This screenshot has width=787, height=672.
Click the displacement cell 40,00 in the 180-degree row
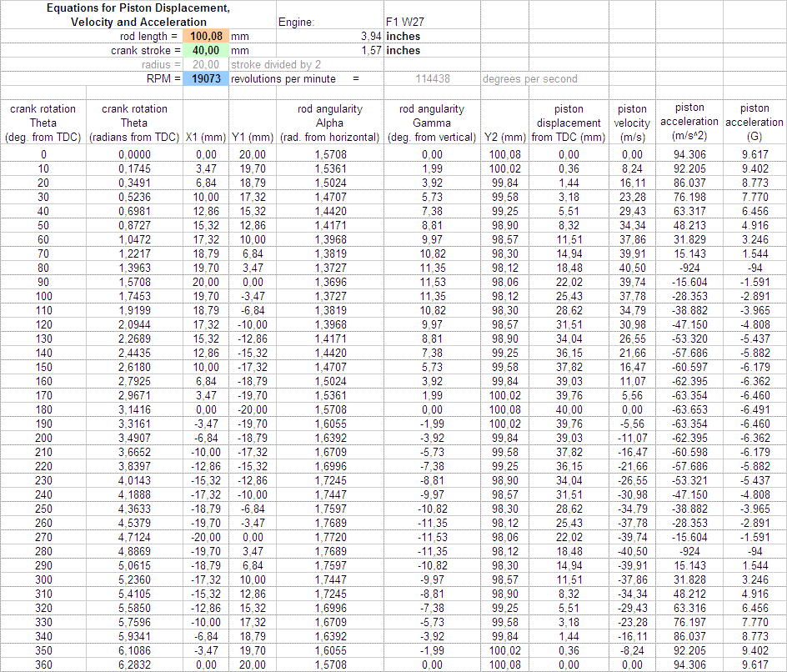pos(569,409)
